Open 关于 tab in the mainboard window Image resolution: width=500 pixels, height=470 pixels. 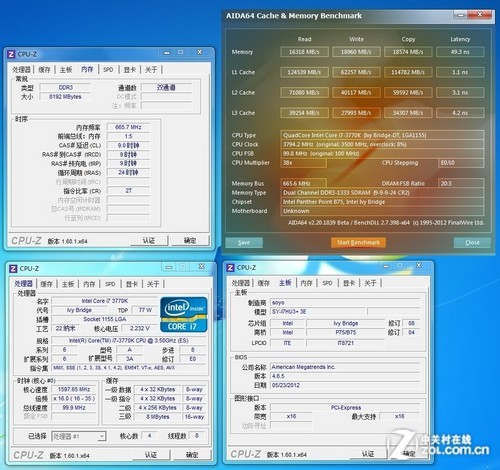point(370,283)
